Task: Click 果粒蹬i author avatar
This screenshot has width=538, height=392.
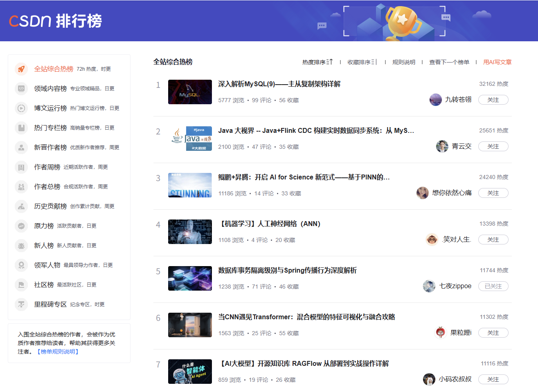Action: click(x=441, y=333)
